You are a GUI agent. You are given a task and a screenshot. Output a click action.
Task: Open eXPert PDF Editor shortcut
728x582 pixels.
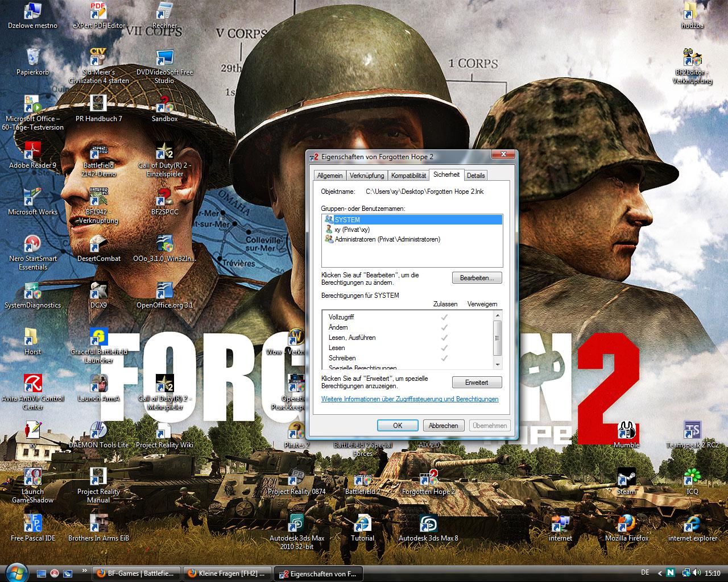(x=98, y=15)
